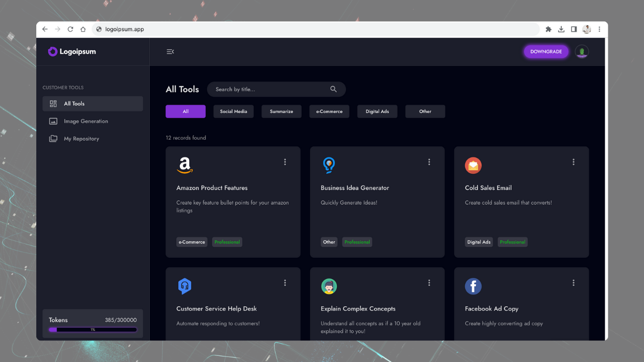
Task: Open browser downloads icon
Action: [561, 29]
